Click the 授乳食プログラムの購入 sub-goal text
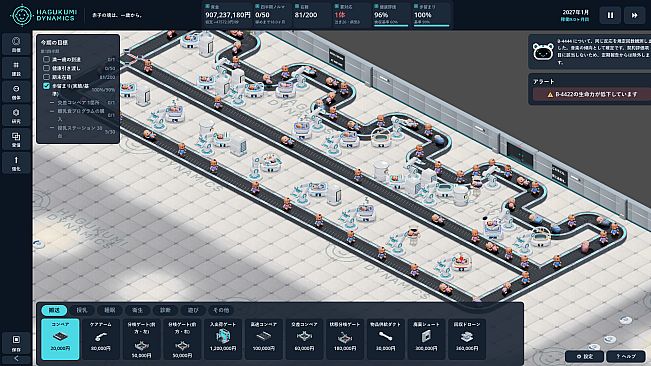This screenshot has height=366, width=651. (x=81, y=115)
